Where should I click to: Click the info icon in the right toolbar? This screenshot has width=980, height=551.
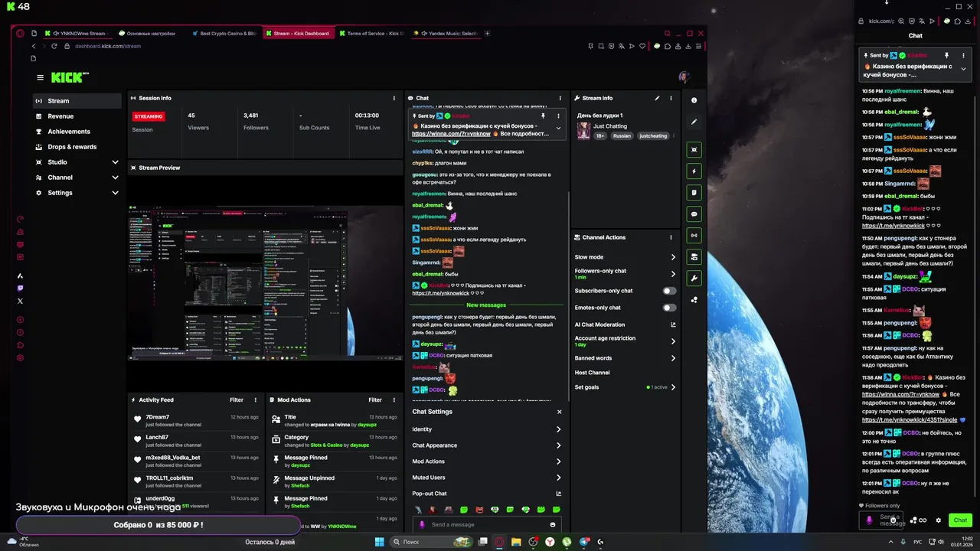(x=694, y=100)
